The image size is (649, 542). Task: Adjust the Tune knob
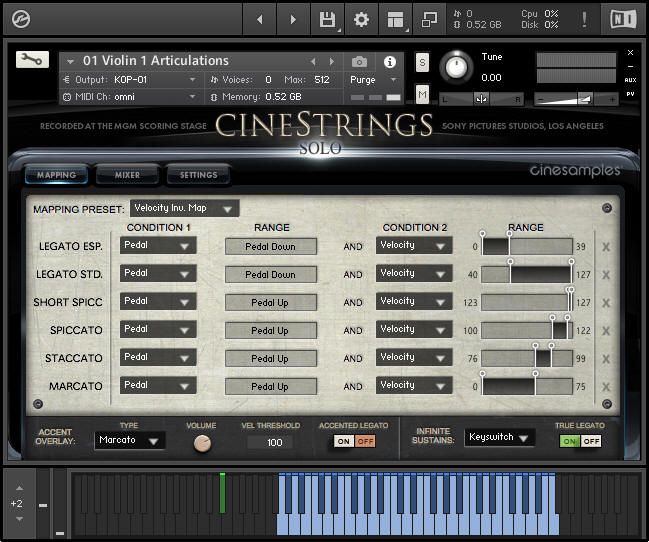click(x=456, y=67)
